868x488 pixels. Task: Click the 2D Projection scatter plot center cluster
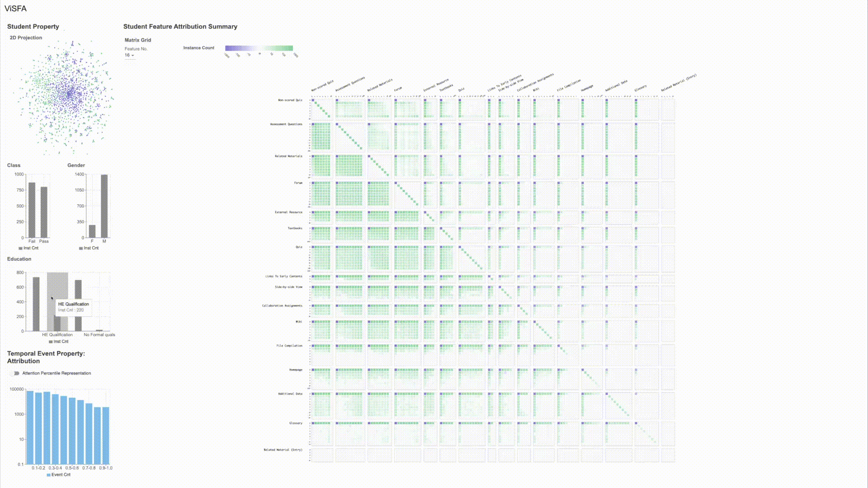[x=69, y=94]
